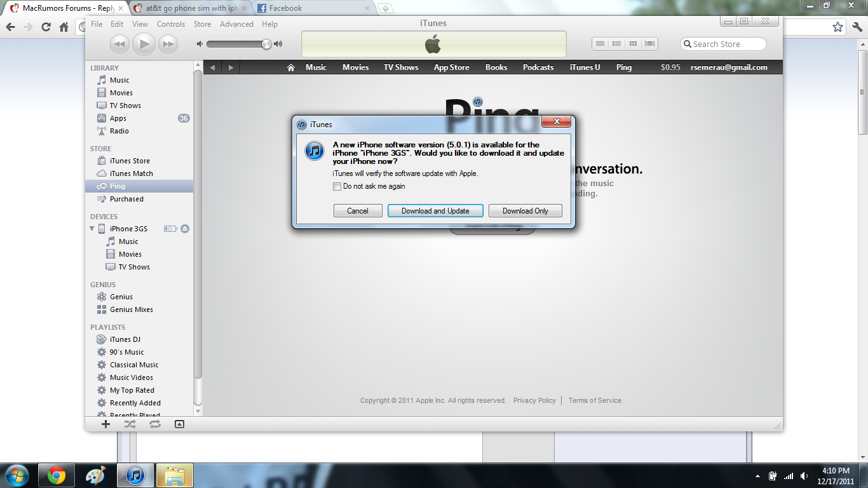
Task: Click the rsemerau@gmail.com account link
Action: [x=729, y=67]
